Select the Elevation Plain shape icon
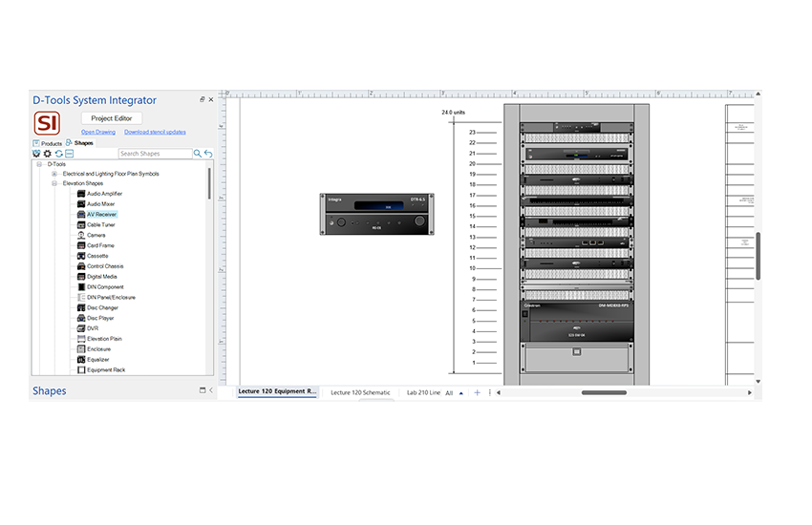The width and height of the screenshot is (812, 525). tap(81, 338)
